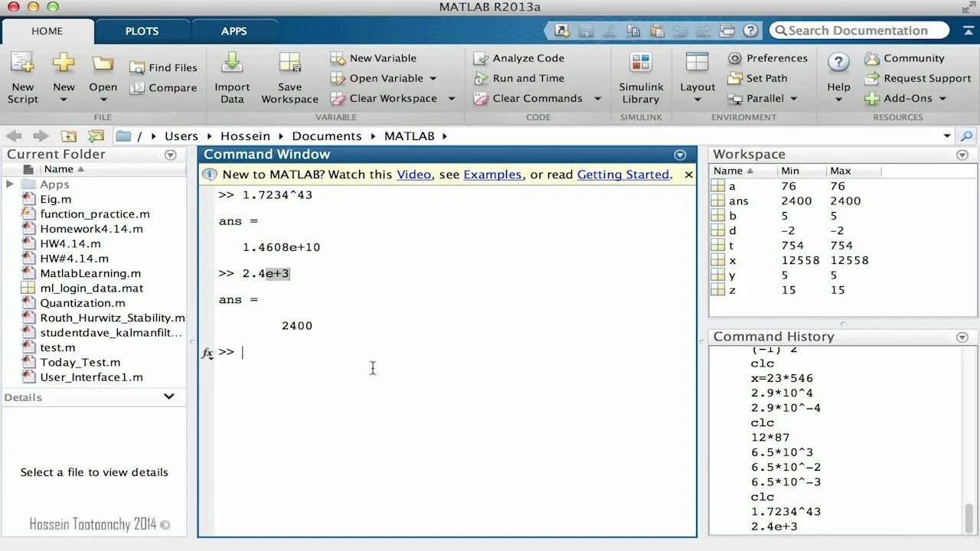Open Command History actions menu

tap(962, 337)
